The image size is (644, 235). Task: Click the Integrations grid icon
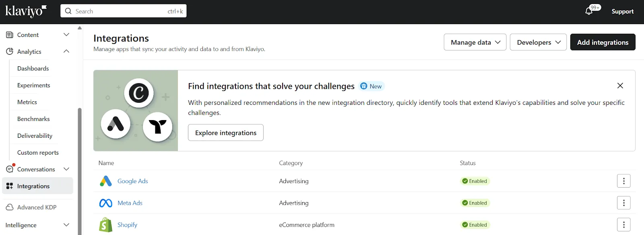coord(10,186)
